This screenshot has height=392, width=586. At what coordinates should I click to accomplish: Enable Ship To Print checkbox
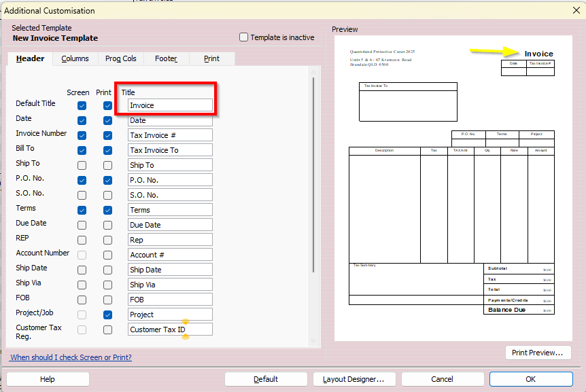pyautogui.click(x=107, y=165)
